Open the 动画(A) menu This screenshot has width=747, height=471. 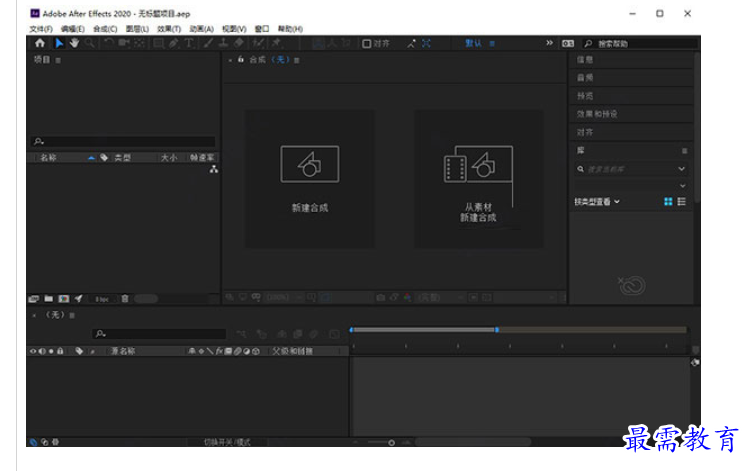pos(202,29)
